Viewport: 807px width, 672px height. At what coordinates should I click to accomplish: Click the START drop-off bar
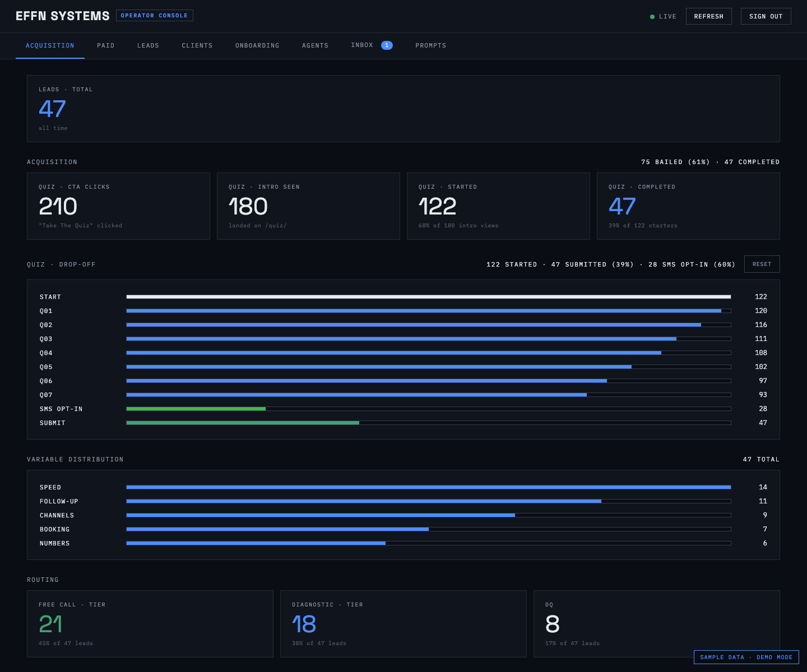pos(429,297)
